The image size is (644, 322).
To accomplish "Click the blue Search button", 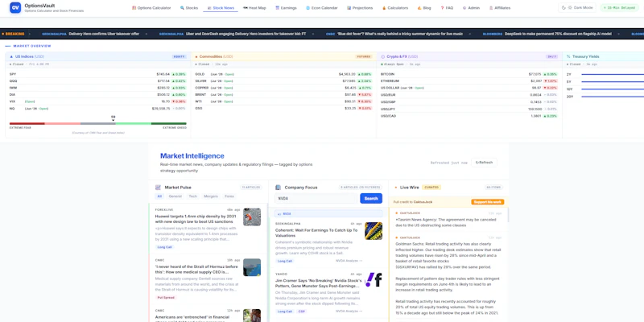I will (371, 198).
